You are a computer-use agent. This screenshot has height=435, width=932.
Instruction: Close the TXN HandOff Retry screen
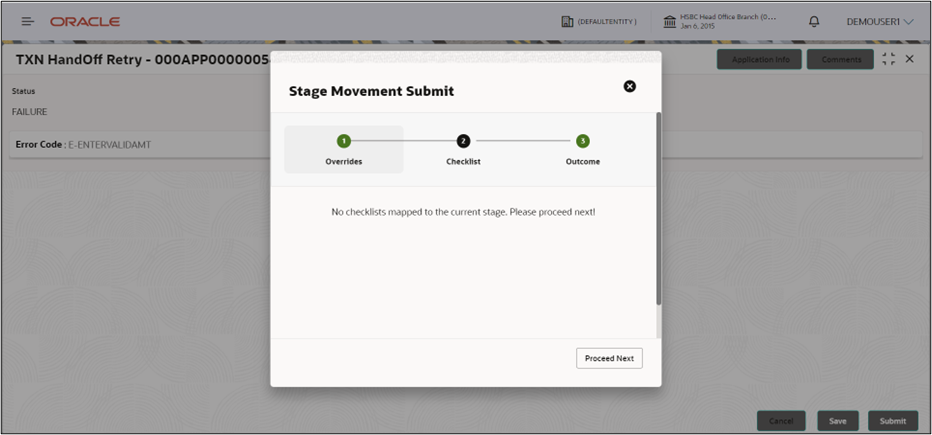(x=909, y=59)
